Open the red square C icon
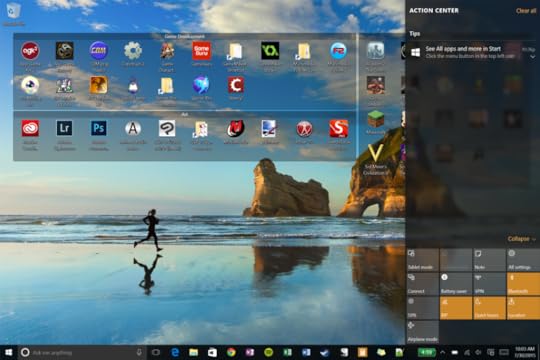The width and height of the screenshot is (540, 360). (x=236, y=85)
